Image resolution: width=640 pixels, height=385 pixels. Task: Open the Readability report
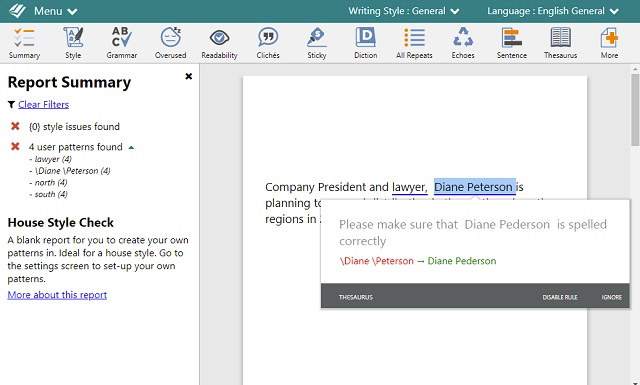(x=219, y=43)
